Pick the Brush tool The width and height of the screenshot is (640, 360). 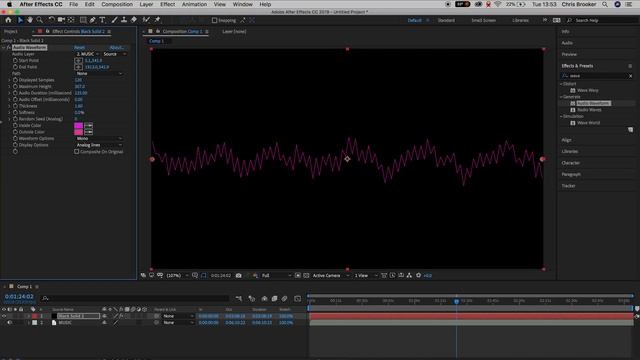coord(114,20)
